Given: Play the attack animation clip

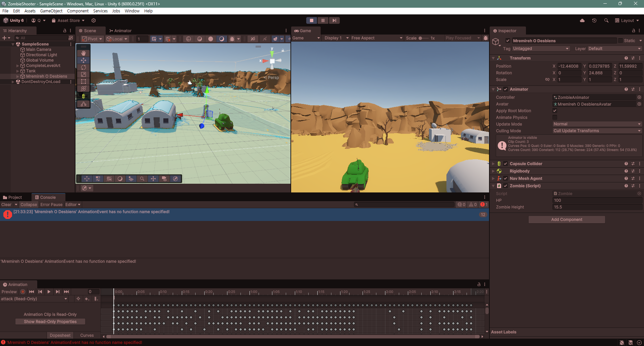Looking at the screenshot, I should point(49,292).
